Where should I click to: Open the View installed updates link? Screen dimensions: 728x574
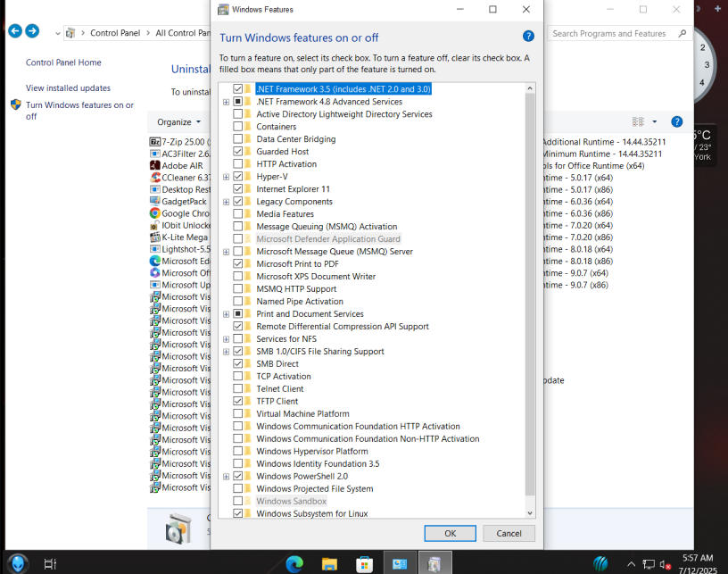coord(68,87)
